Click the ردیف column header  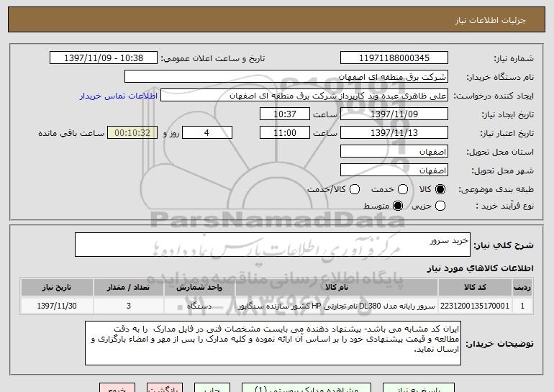[x=522, y=288]
